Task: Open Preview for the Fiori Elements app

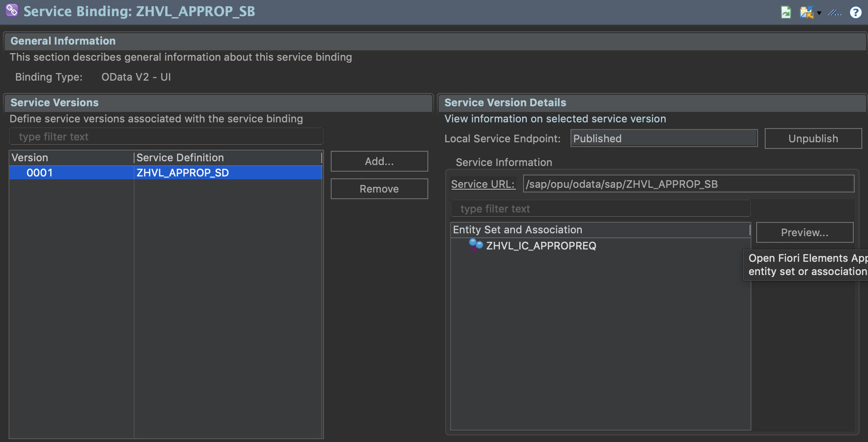Action: (805, 232)
